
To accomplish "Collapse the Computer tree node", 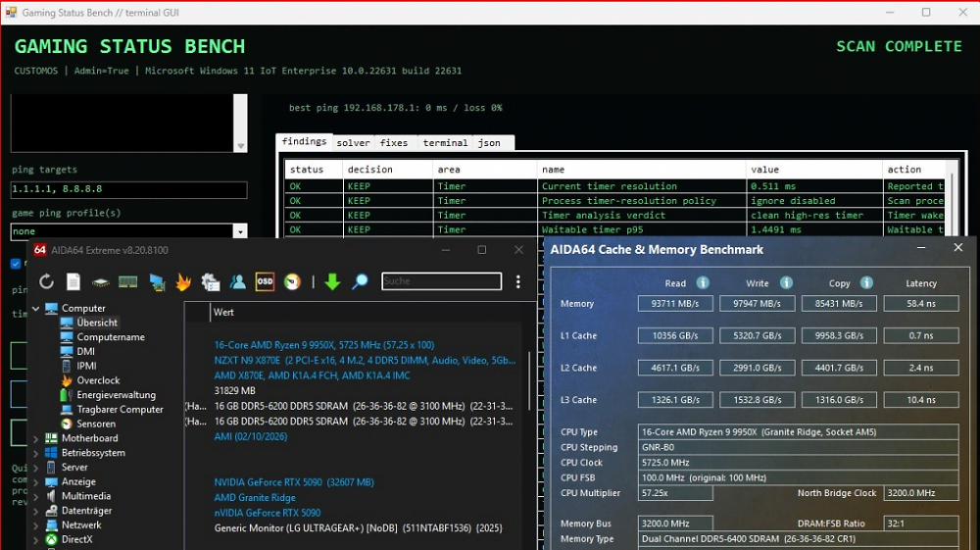I will pos(35,308).
